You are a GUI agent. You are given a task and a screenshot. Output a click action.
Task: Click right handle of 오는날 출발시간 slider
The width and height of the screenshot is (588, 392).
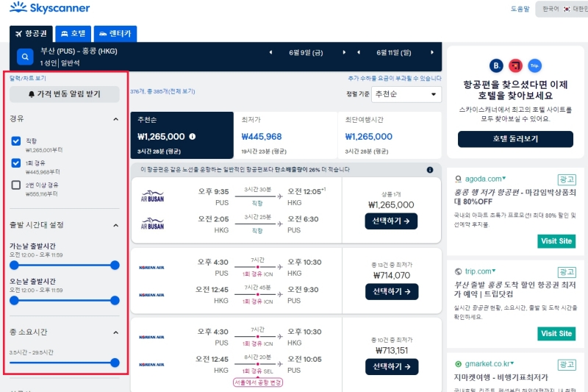115,301
